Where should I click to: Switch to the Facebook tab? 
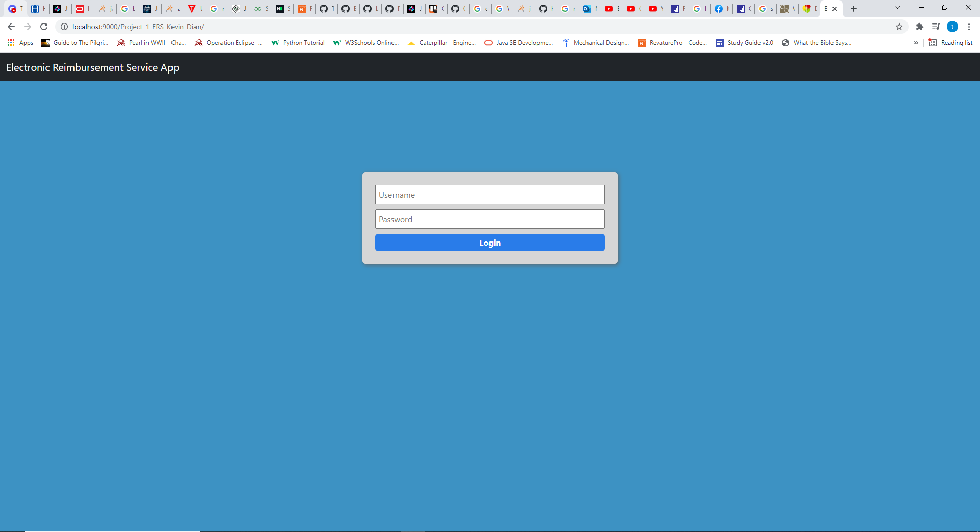(721, 9)
